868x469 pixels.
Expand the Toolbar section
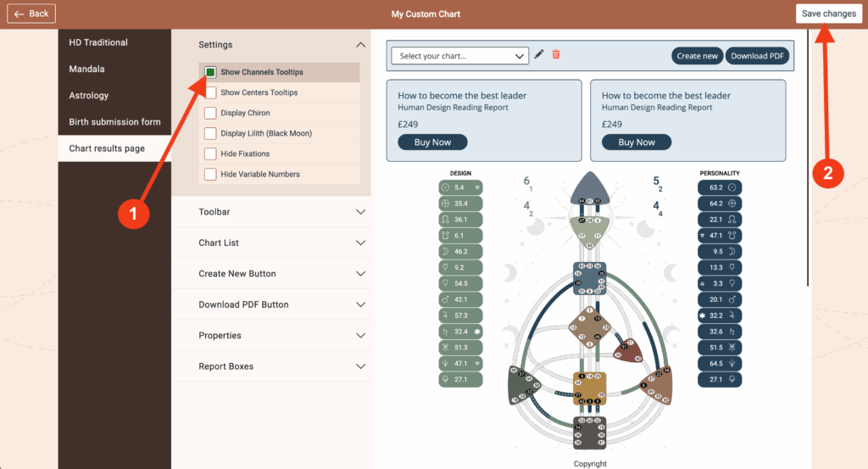tap(282, 212)
